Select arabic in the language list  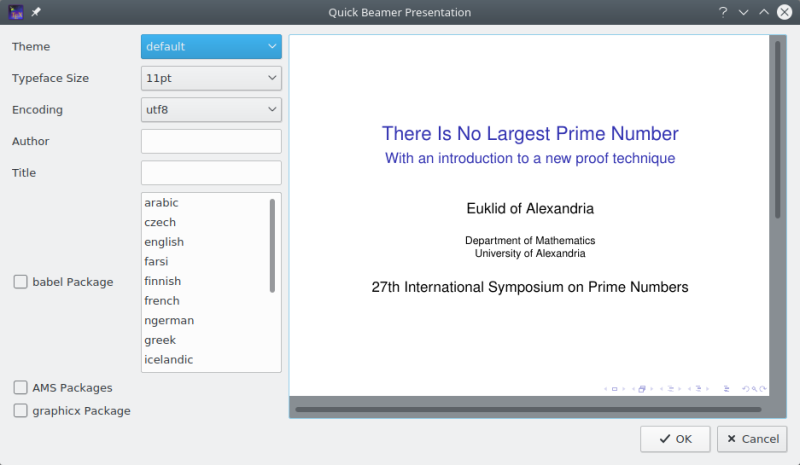[x=161, y=203]
